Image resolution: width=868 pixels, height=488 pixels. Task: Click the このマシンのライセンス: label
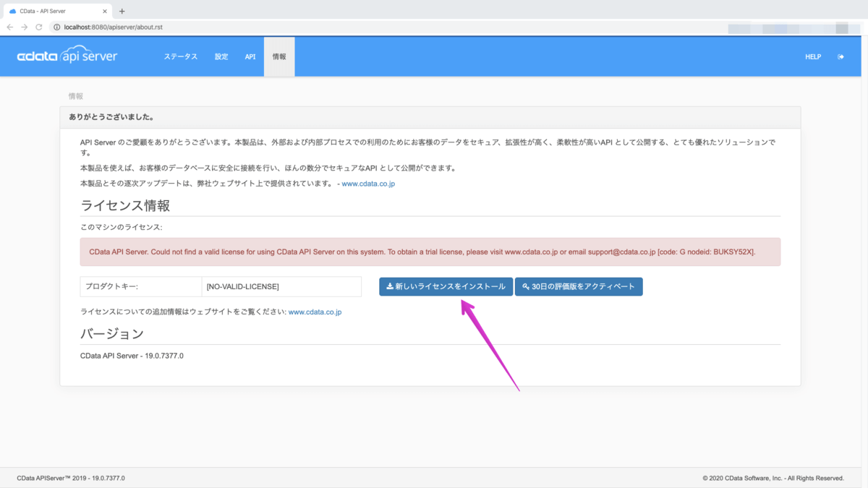pyautogui.click(x=121, y=227)
